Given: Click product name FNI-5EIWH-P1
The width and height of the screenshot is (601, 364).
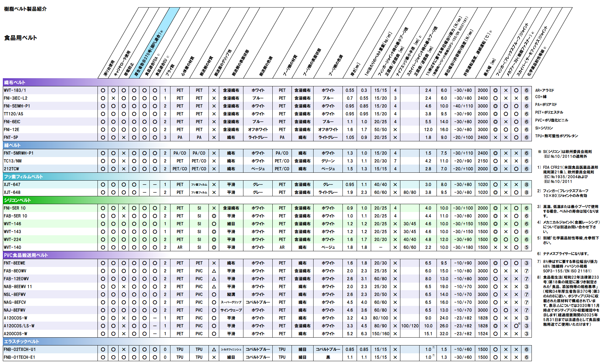Looking at the screenshot, I should point(17,106).
